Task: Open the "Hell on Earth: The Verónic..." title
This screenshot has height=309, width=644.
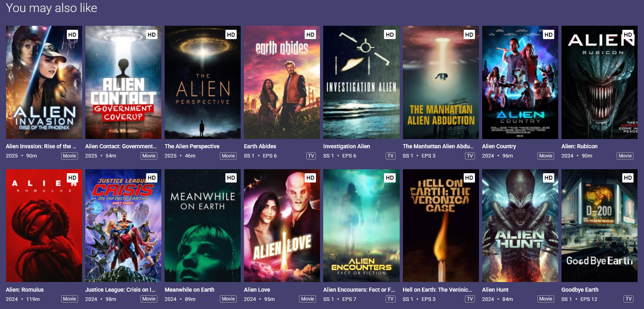Action: pyautogui.click(x=438, y=290)
